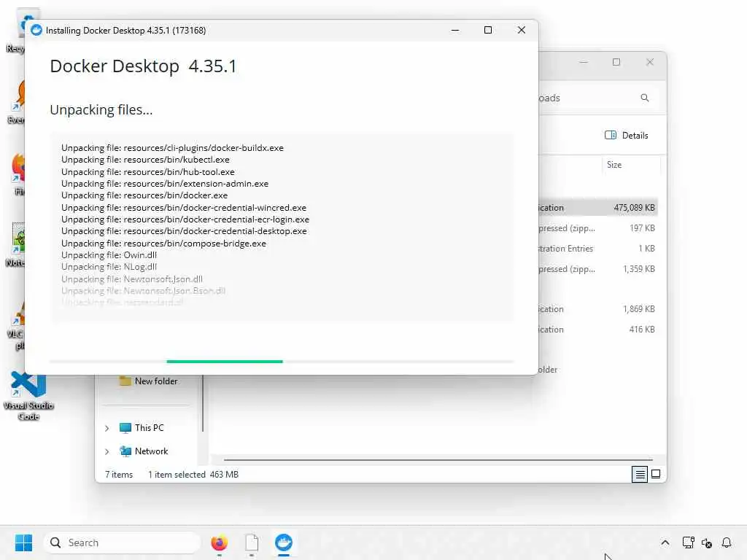The height and width of the screenshot is (560, 747).
Task: Maximize the File Explorer window
Action: tap(616, 63)
